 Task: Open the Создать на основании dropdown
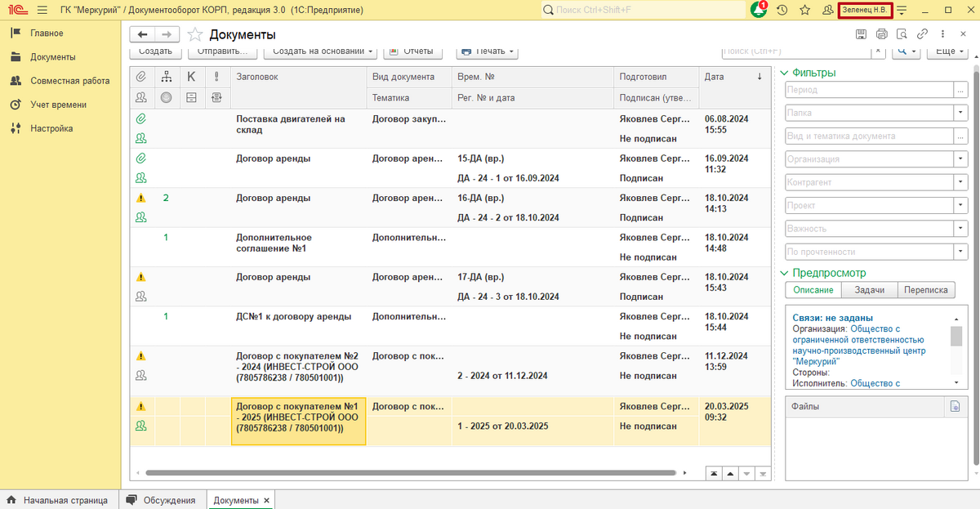(x=323, y=51)
